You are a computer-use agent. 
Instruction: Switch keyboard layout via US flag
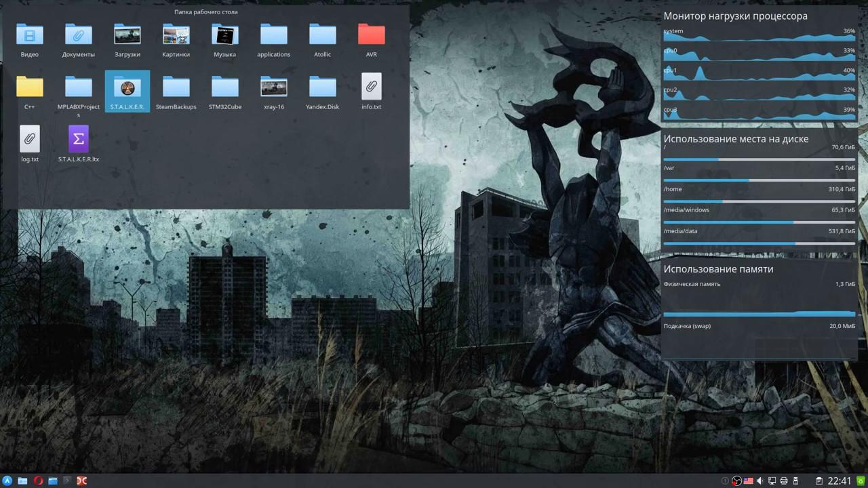748,481
